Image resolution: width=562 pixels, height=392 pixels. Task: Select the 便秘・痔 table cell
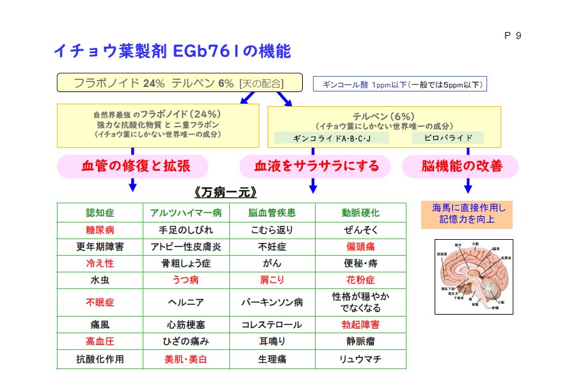(360, 263)
